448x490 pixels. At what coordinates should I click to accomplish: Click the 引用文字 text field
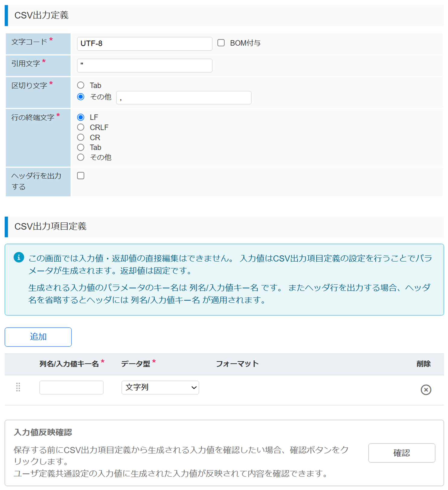(144, 65)
